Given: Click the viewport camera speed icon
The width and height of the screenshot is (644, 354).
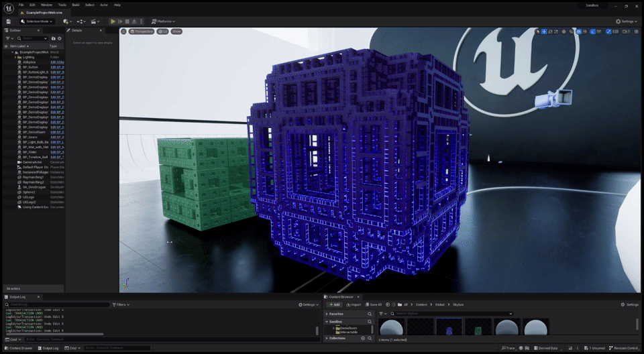Looking at the screenshot, I should click(x=625, y=32).
